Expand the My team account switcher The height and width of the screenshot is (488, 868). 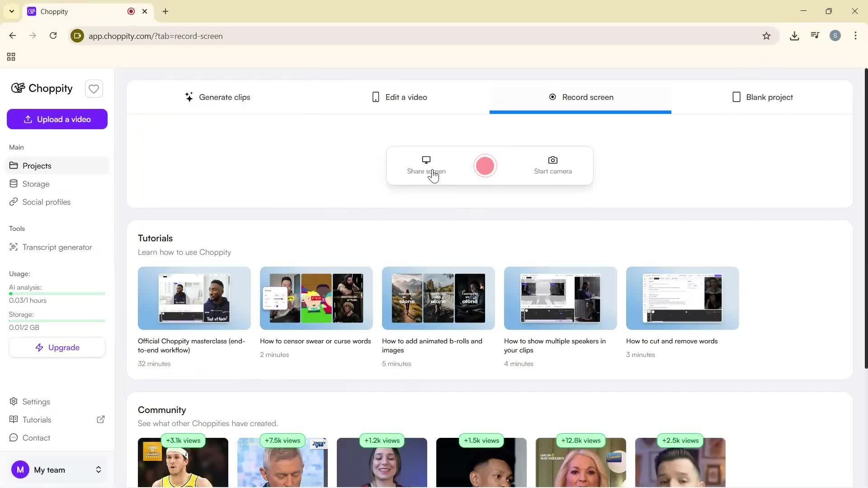pos(98,469)
